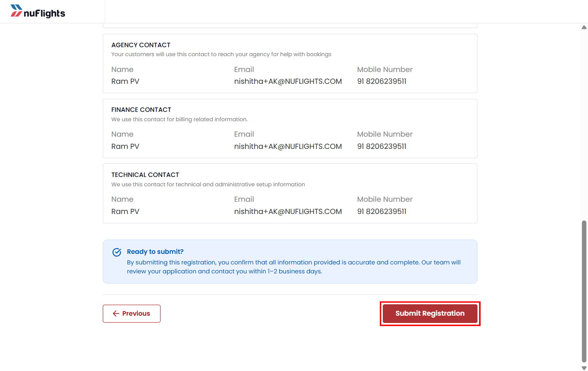
Task: Click the Agency Contact email address
Action: [288, 81]
